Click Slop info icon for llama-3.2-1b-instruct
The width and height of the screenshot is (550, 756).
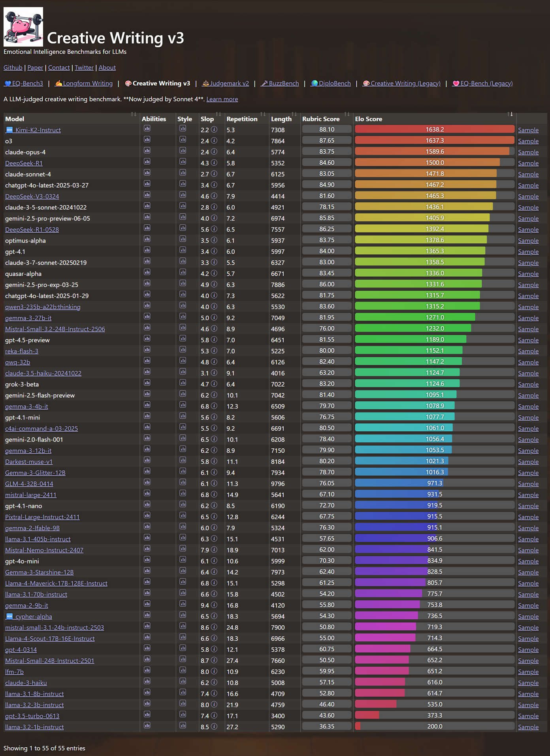click(x=214, y=727)
